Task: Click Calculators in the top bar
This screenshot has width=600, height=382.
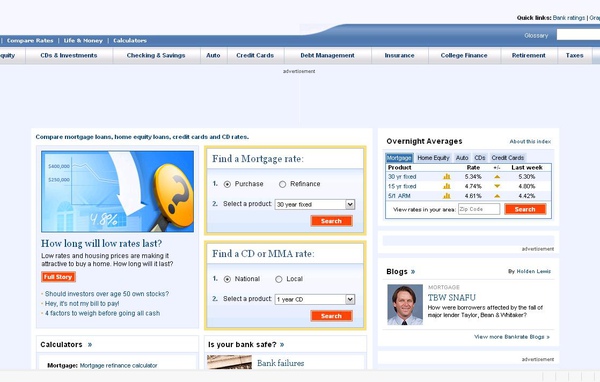Action: coord(130,41)
